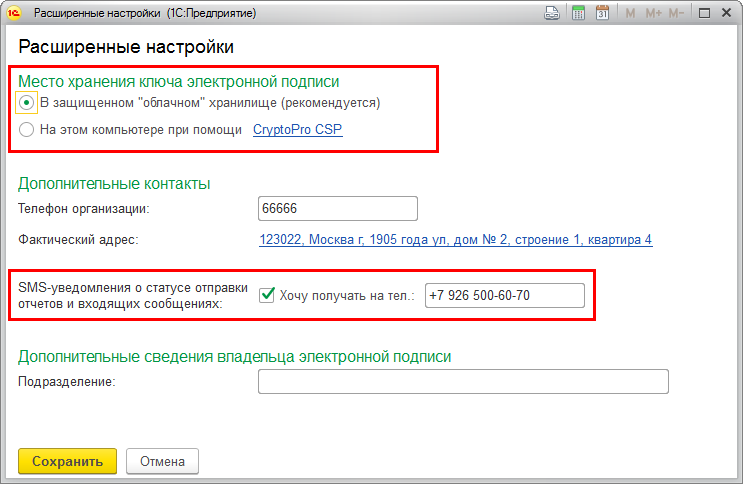
Task: Select cloud storage option for signature key
Action: tap(26, 102)
